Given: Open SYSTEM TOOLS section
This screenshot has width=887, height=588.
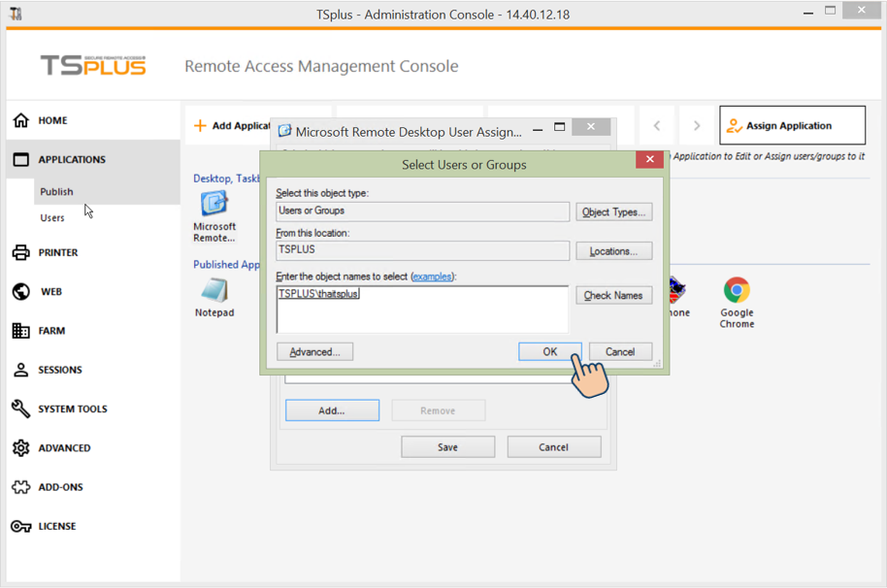Looking at the screenshot, I should [x=73, y=408].
